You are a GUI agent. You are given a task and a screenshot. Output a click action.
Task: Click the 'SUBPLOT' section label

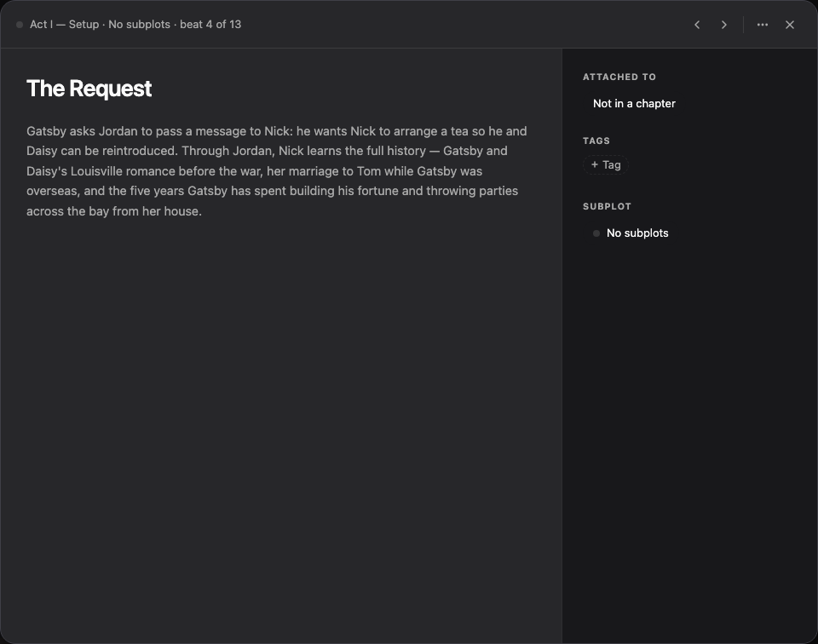[607, 206]
